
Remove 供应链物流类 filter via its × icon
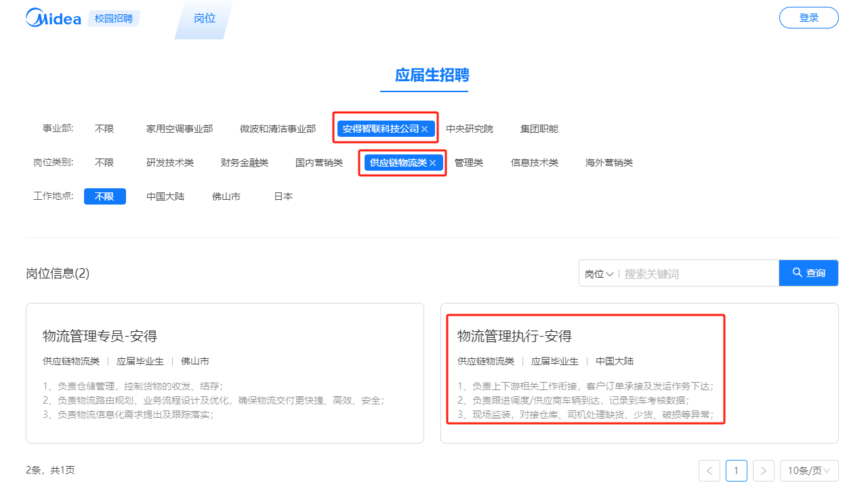coord(433,163)
